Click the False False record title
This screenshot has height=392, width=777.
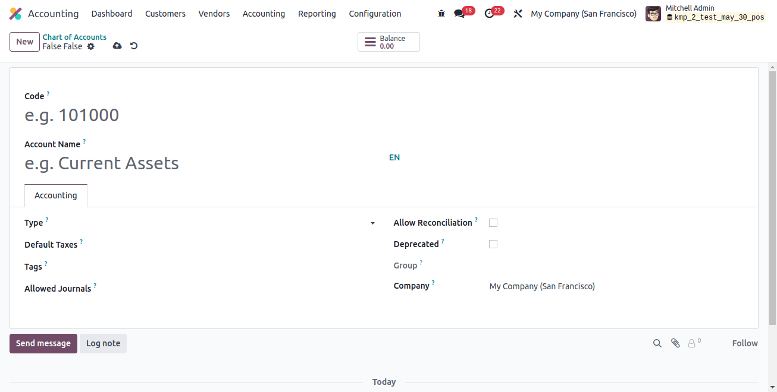click(x=62, y=46)
